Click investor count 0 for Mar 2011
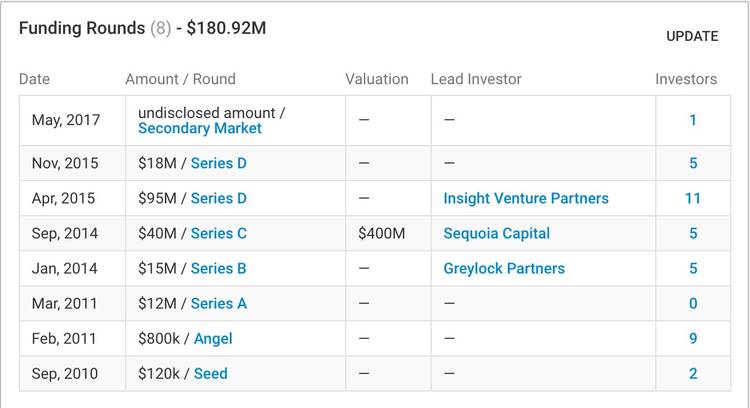Image resolution: width=750 pixels, height=408 pixels. (x=693, y=303)
